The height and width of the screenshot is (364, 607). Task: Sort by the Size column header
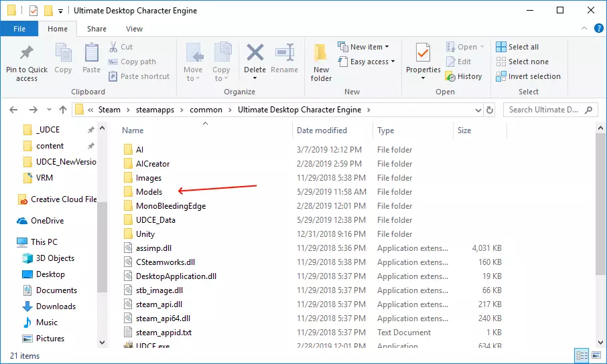click(464, 130)
